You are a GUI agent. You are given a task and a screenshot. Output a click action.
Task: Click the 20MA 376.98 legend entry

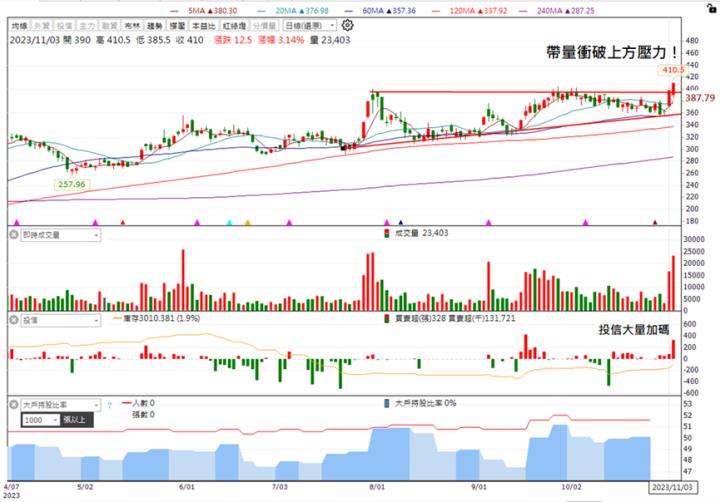(293, 11)
